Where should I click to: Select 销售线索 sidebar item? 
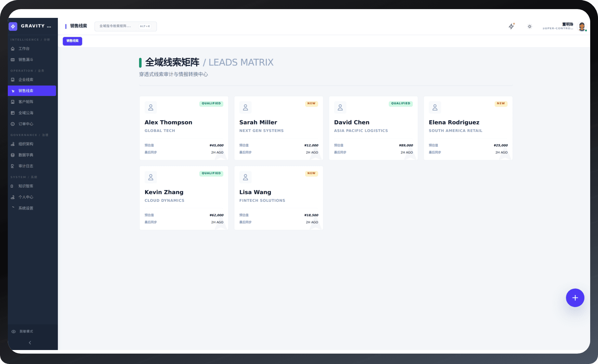pos(32,91)
